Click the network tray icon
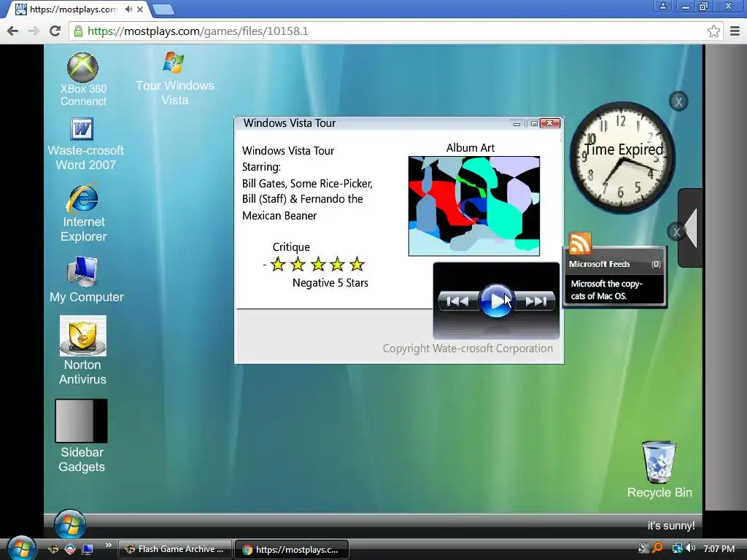 (677, 548)
